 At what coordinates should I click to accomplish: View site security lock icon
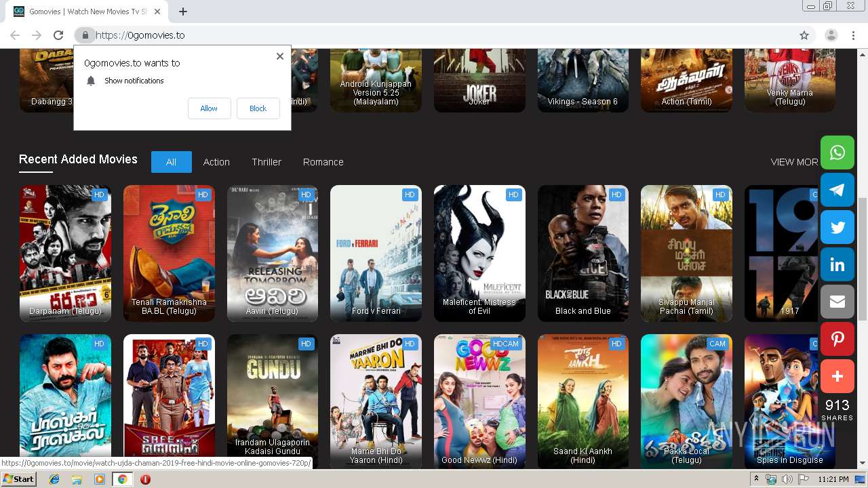tap(85, 35)
